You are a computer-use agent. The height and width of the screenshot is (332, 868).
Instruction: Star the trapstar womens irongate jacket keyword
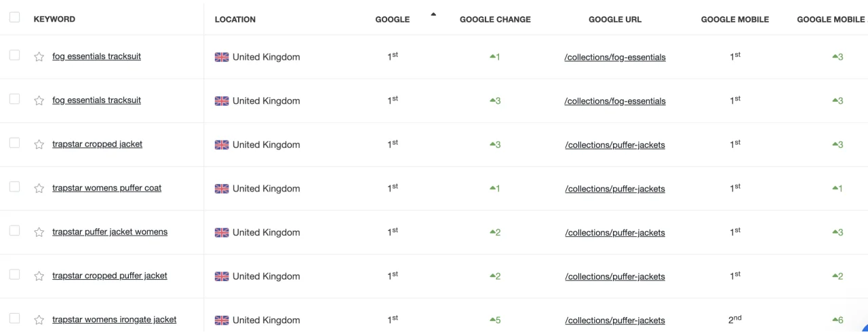pyautogui.click(x=39, y=320)
